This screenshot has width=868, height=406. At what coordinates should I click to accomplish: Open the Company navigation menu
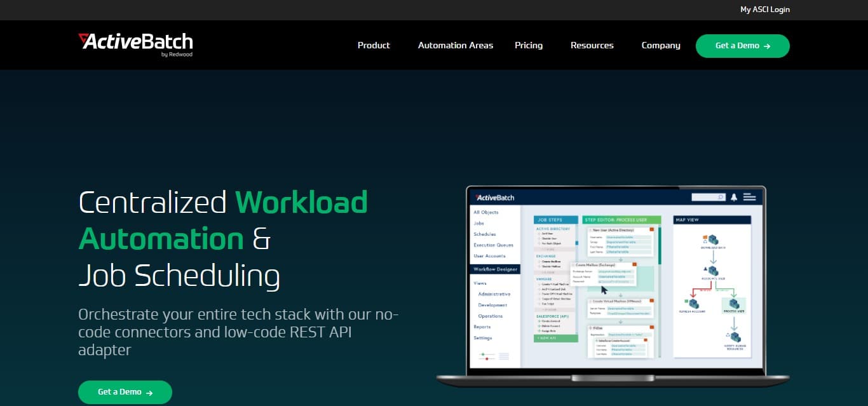coord(661,45)
